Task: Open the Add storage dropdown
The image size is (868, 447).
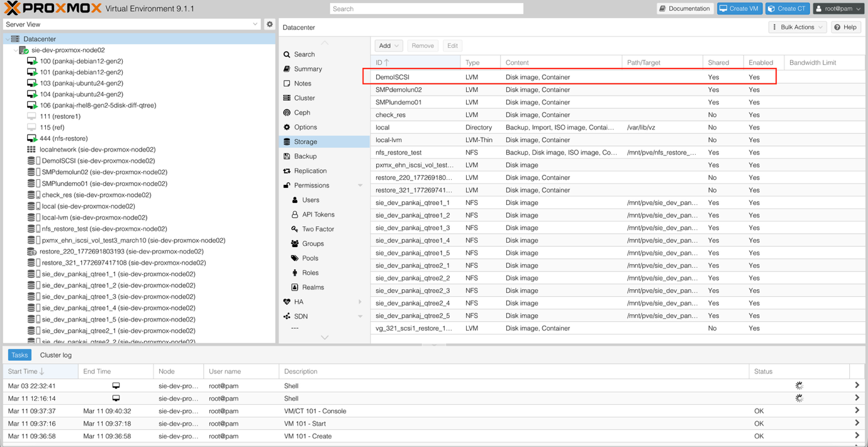Action: [x=388, y=45]
